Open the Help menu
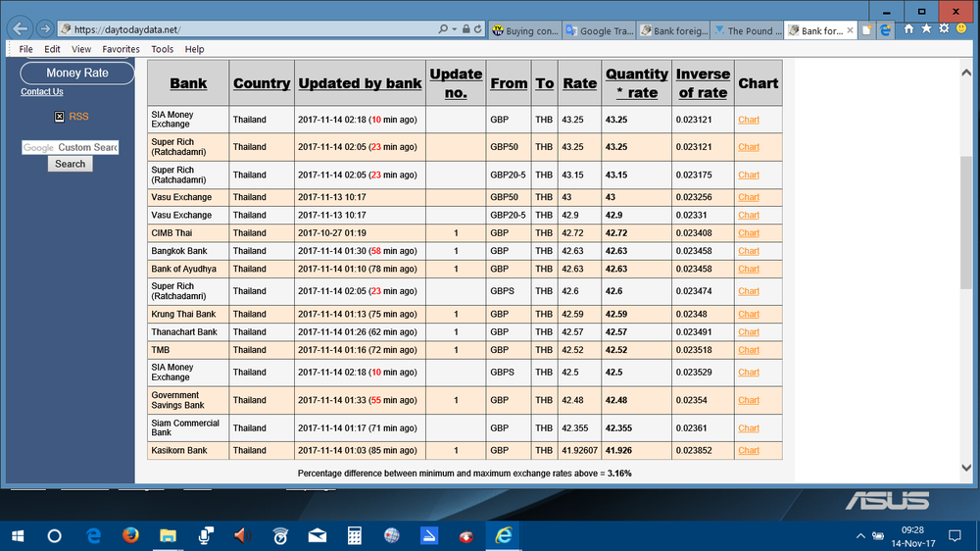This screenshot has width=980, height=551. click(194, 49)
